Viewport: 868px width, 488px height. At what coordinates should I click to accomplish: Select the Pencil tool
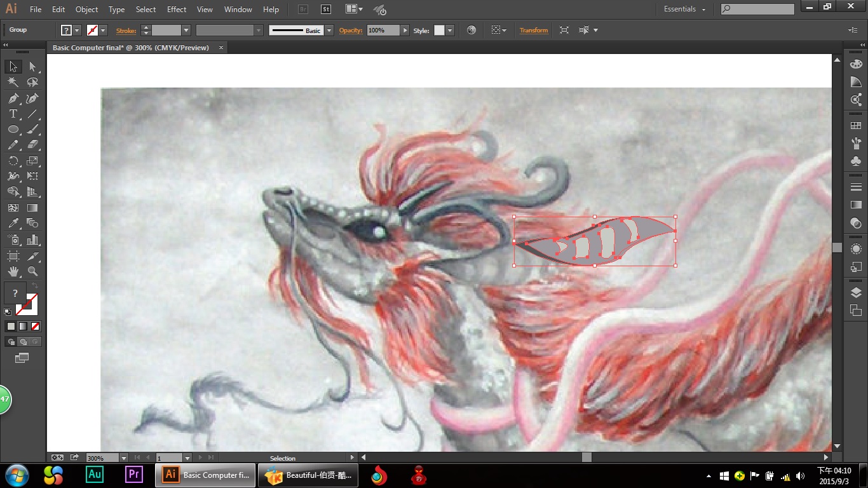click(13, 145)
